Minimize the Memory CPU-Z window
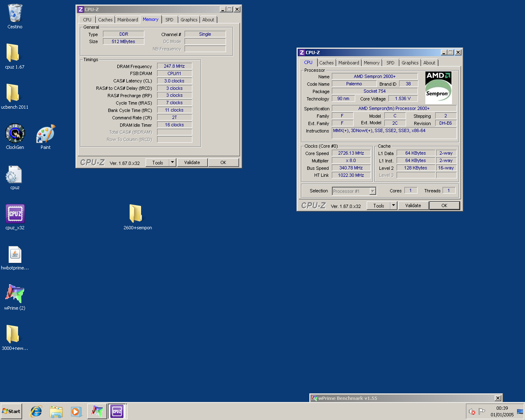Viewport: 525px width, 420px height. [223, 9]
